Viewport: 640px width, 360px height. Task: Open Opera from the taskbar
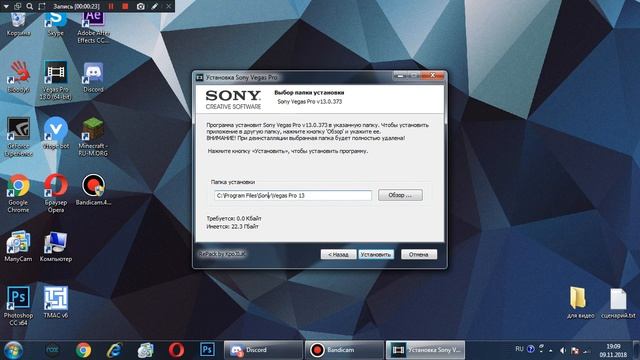pos(176,350)
